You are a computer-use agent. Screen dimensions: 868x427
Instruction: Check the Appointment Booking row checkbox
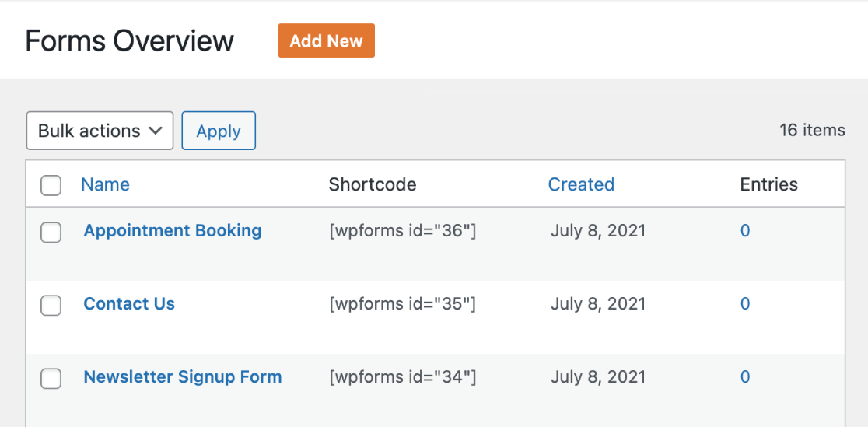pos(51,232)
